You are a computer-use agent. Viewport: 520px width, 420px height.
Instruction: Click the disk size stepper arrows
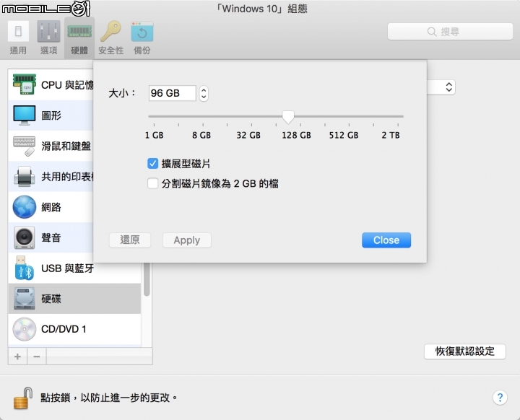(204, 93)
